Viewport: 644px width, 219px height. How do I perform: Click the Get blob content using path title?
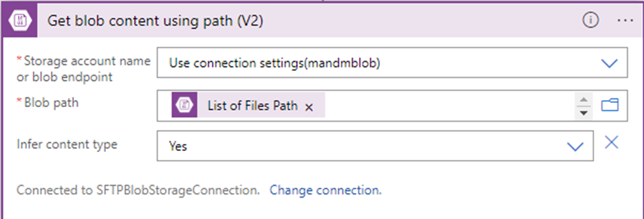pyautogui.click(x=156, y=21)
